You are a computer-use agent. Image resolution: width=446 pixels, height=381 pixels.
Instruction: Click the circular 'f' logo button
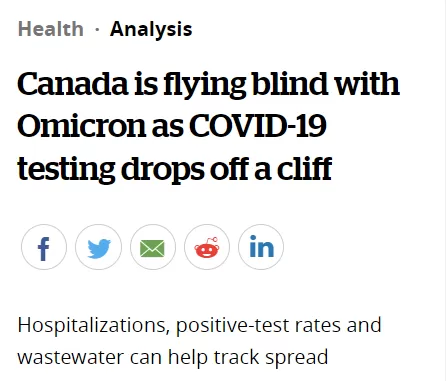click(44, 247)
